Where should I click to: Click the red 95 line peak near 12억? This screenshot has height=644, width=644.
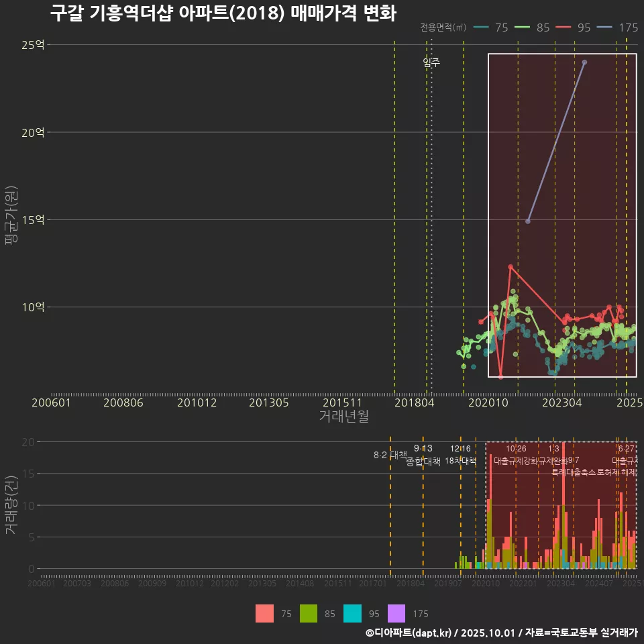[x=511, y=267]
